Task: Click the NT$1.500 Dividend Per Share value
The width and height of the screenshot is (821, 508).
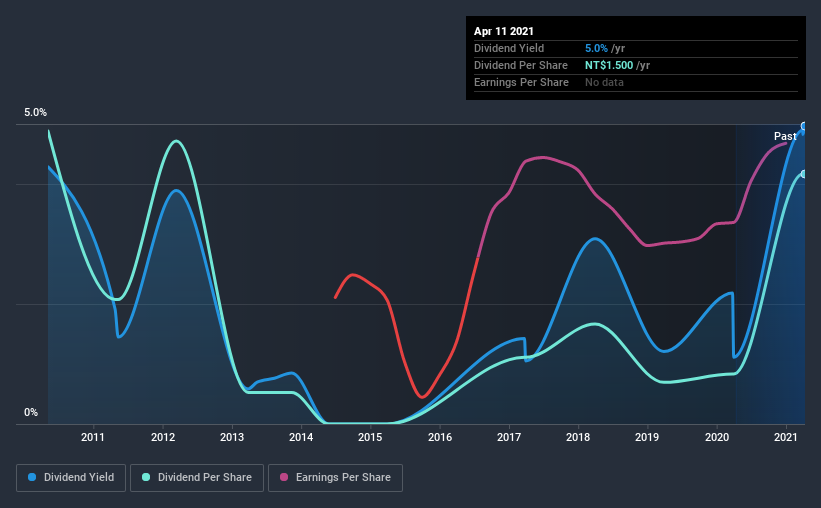Action: pyautogui.click(x=609, y=65)
